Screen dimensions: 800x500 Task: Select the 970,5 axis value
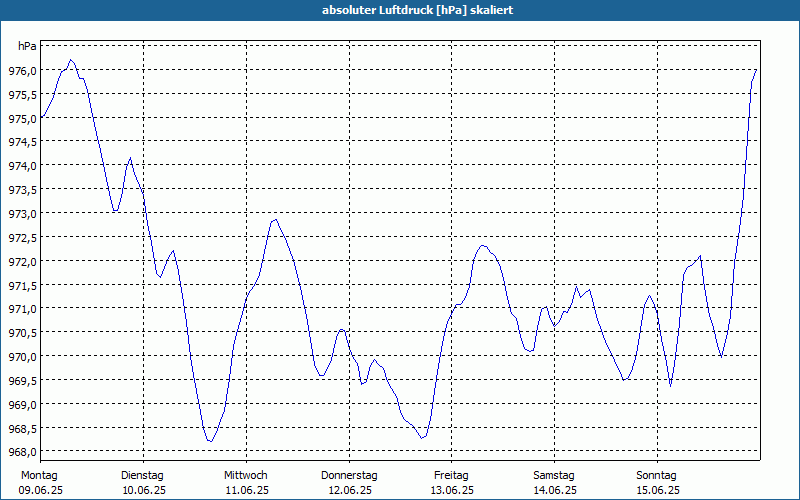(x=22, y=333)
